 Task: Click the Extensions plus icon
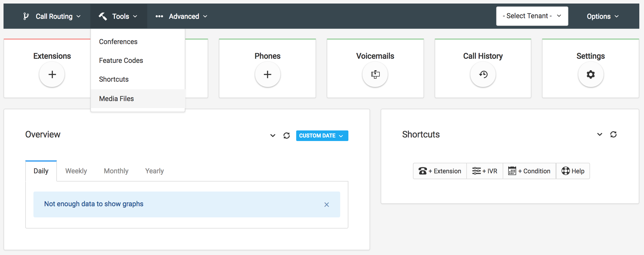click(x=52, y=74)
